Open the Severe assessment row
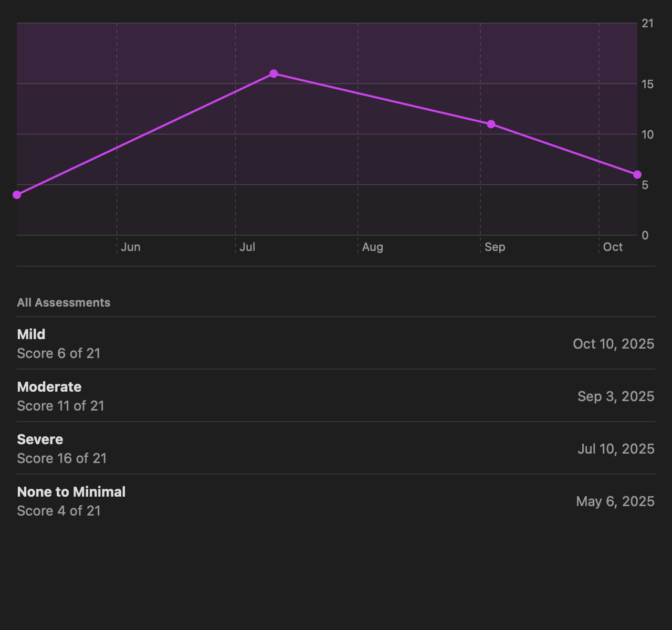Image resolution: width=672 pixels, height=630 pixels. tap(336, 448)
